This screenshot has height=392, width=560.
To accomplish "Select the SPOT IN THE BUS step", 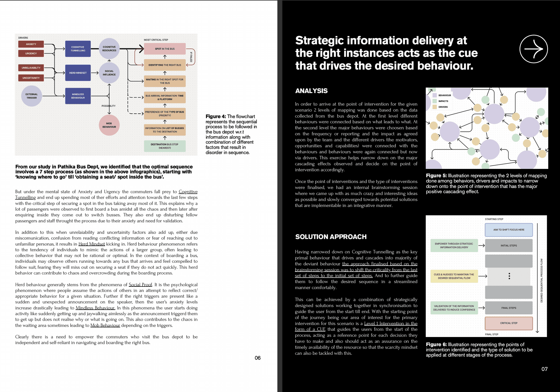I will [165, 49].
